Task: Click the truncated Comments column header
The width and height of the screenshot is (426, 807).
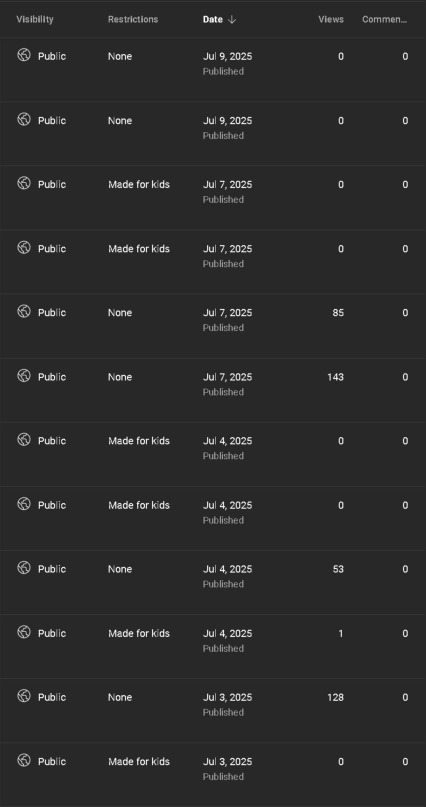Action: pos(385,20)
